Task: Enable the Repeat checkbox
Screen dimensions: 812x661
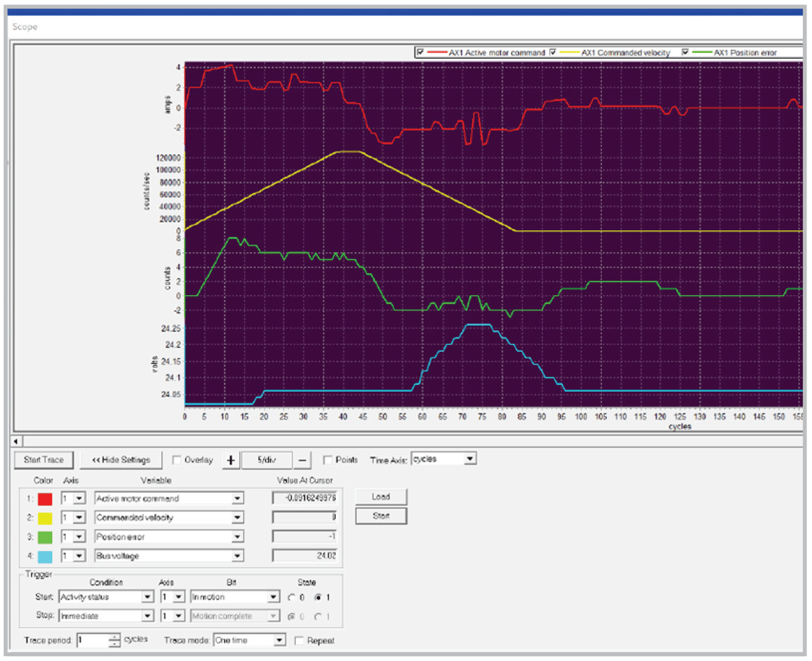Action: [x=300, y=641]
